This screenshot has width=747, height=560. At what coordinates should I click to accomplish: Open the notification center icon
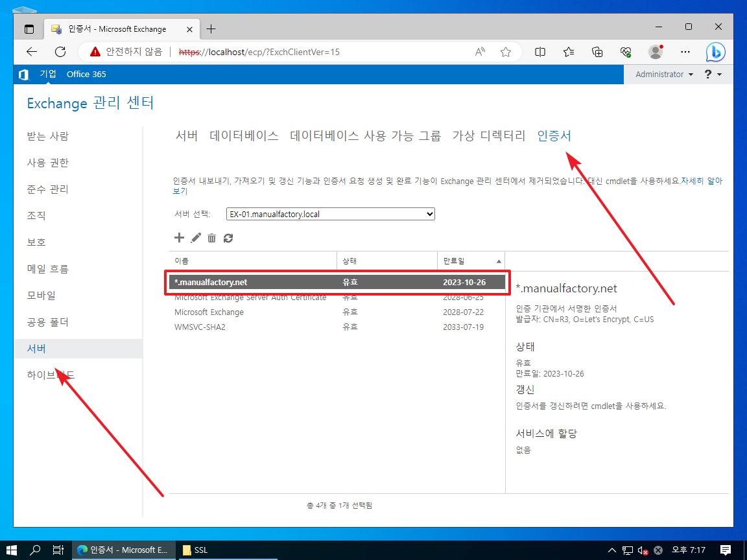click(726, 550)
